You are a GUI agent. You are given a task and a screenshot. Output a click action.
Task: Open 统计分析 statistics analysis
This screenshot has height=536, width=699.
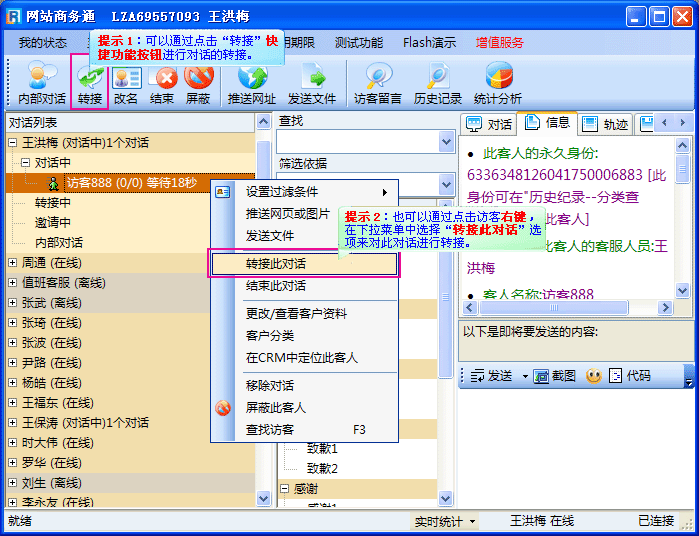[498, 84]
